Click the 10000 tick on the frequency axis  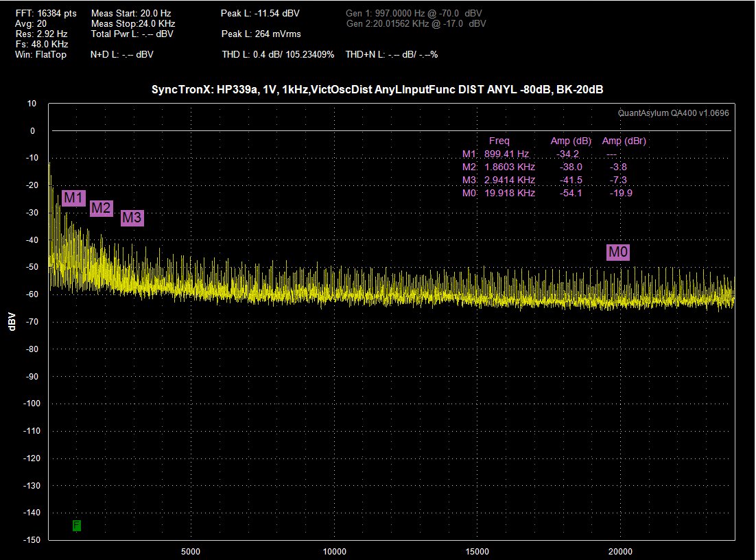(334, 551)
